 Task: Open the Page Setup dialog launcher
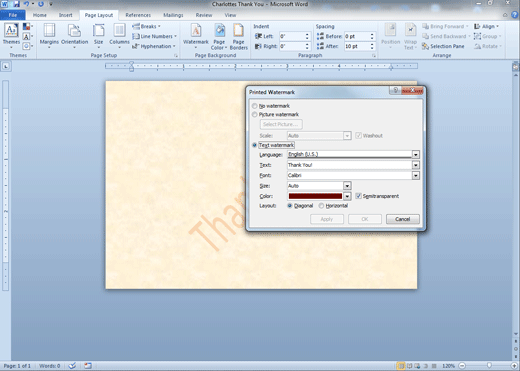pyautogui.click(x=176, y=56)
